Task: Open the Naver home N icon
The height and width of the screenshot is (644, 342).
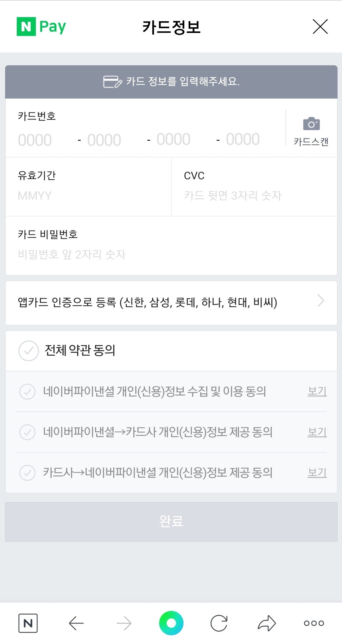Action: coord(28,623)
